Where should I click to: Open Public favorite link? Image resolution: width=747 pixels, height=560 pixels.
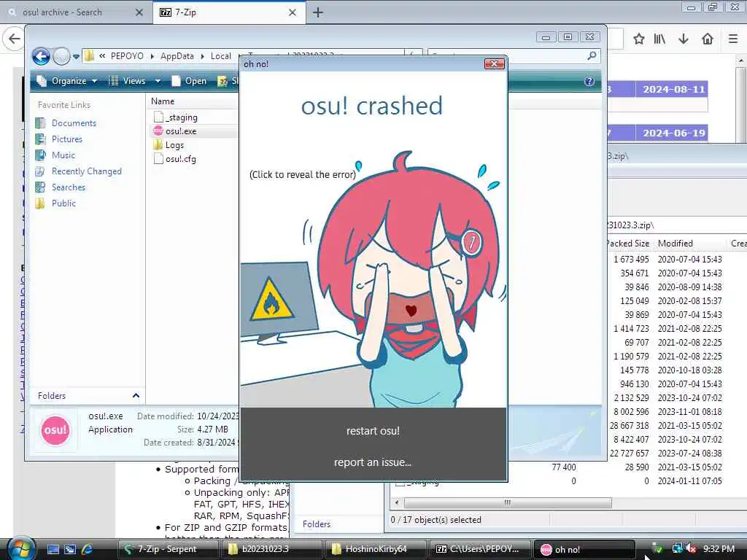64,203
